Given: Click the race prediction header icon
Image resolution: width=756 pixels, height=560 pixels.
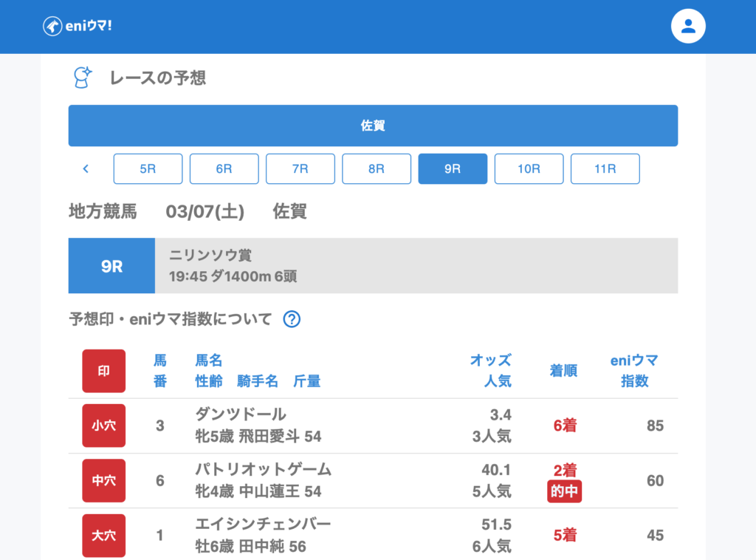Looking at the screenshot, I should [x=83, y=78].
